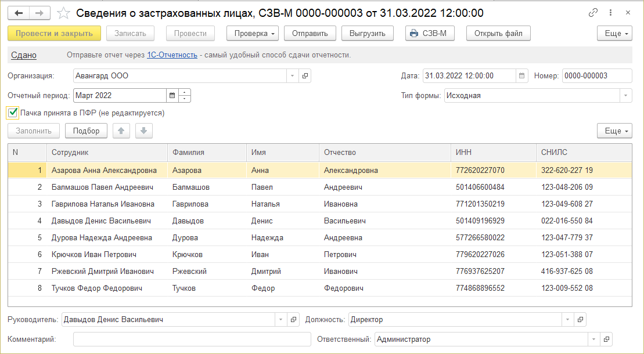Open the Должность dropdown list
Image resolution: width=644 pixels, height=354 pixels.
pyautogui.click(x=568, y=320)
